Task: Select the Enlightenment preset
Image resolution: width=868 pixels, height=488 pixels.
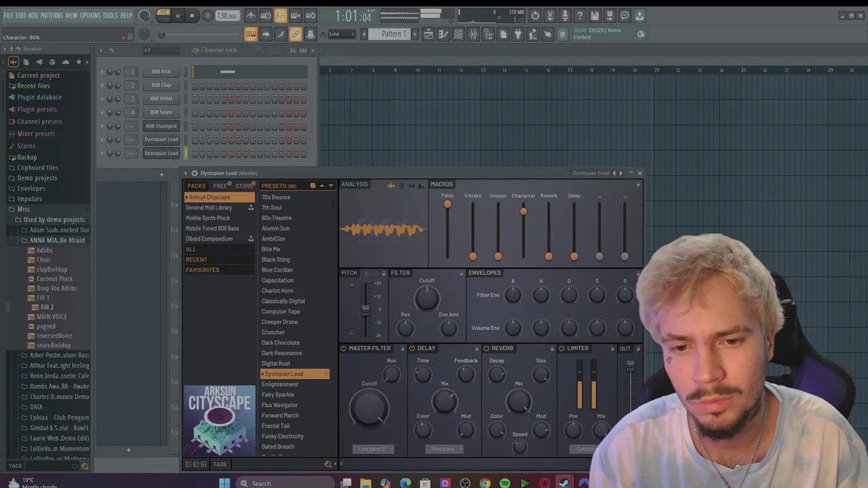Action: [x=280, y=384]
